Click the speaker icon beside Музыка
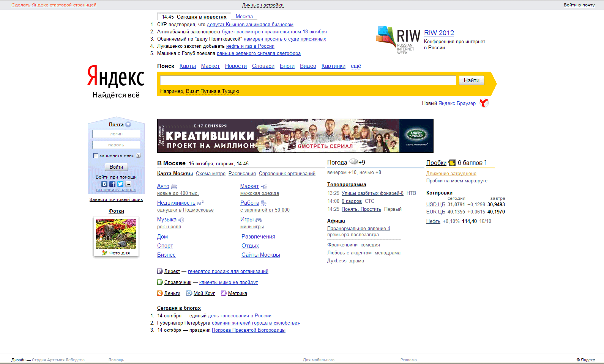Screen dimensions: 604x364 click(x=181, y=220)
